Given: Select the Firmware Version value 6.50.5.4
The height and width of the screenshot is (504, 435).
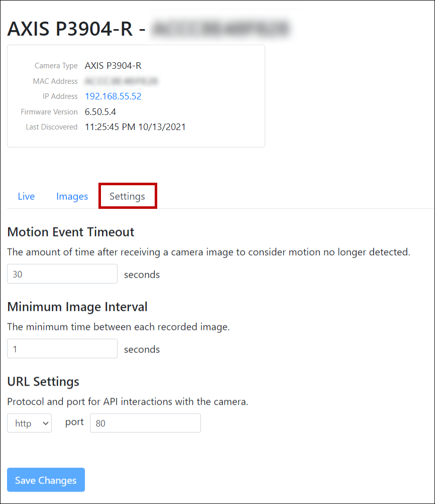Looking at the screenshot, I should coord(100,112).
